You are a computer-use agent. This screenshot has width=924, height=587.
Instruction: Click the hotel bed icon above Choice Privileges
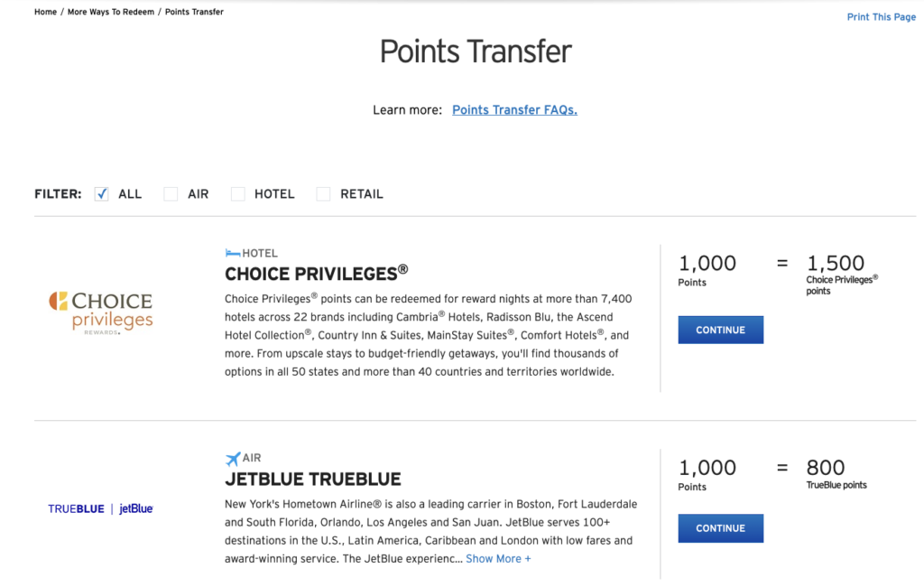(x=232, y=254)
